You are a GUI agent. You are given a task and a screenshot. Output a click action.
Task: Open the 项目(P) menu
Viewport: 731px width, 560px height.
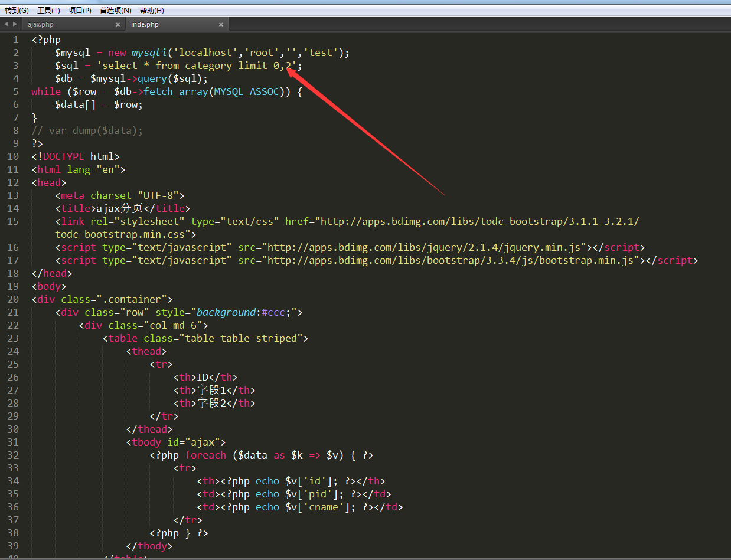pyautogui.click(x=80, y=10)
